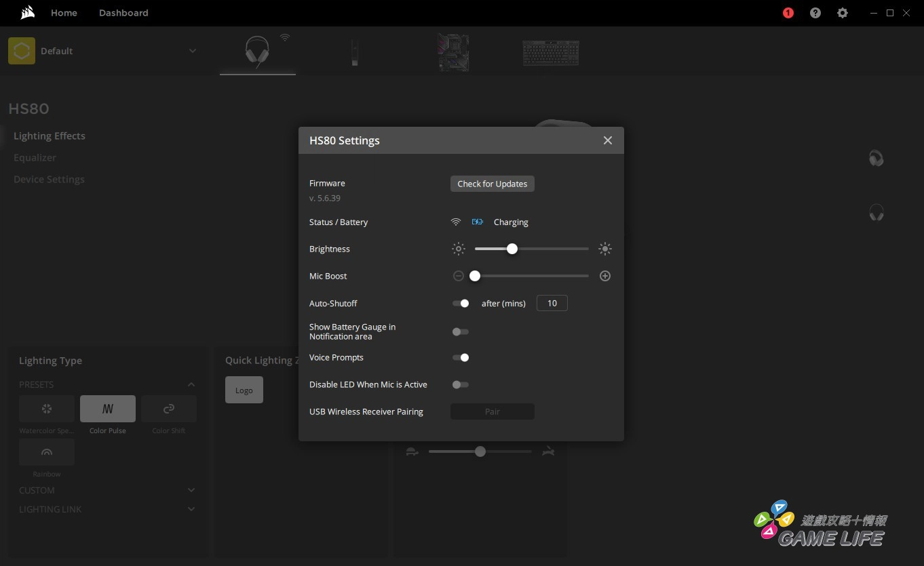Open the help question mark icon

tap(815, 13)
